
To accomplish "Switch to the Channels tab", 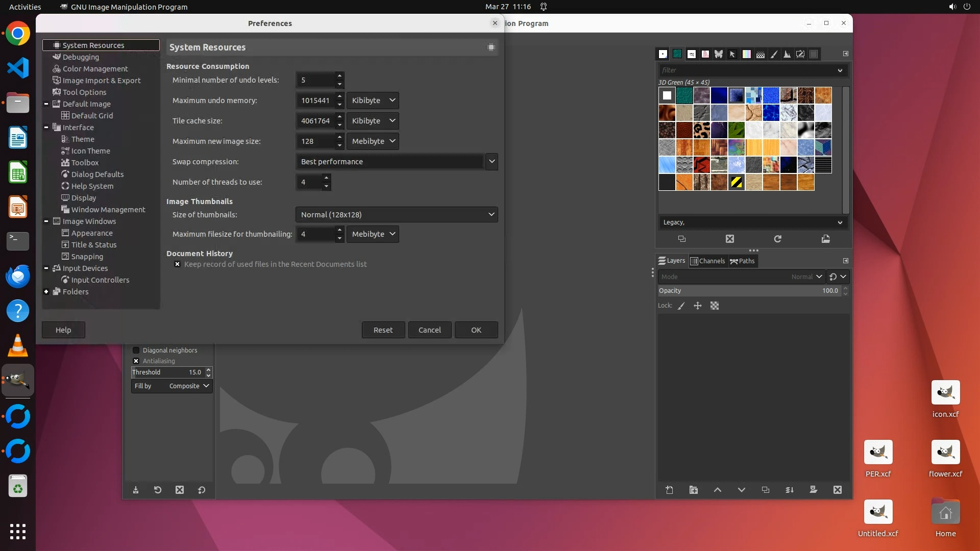I will coord(707,261).
